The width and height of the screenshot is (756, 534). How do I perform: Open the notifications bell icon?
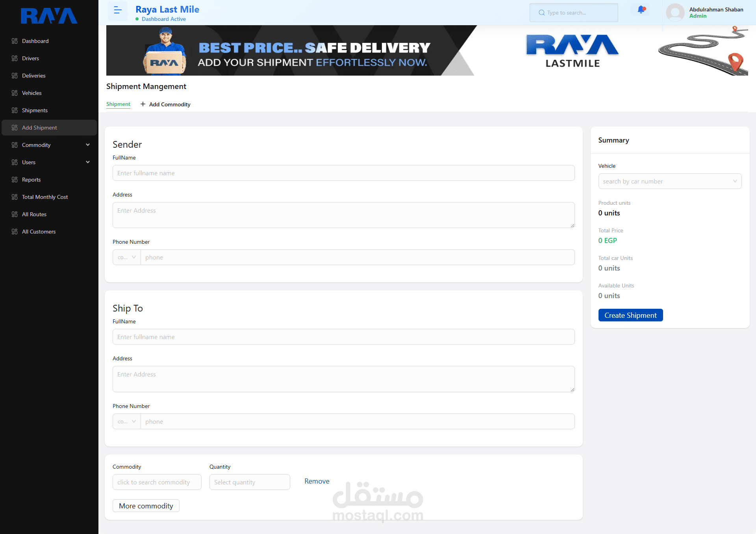pos(641,10)
